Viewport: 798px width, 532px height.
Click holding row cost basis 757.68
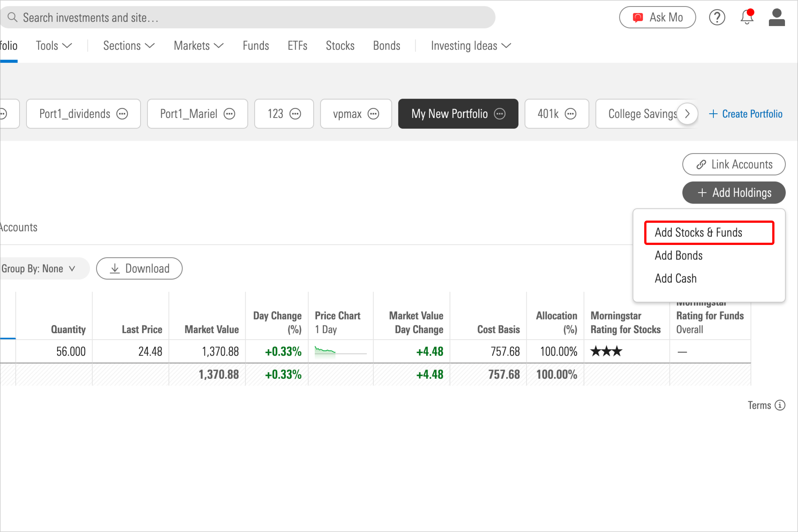tap(505, 352)
